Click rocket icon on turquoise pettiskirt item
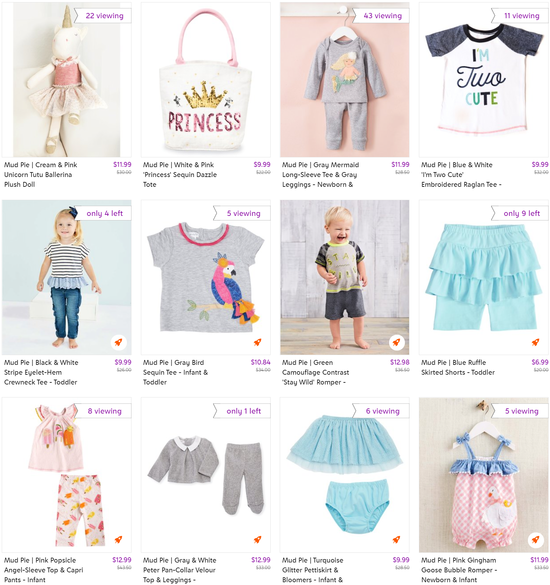Viewport: 550px width, 585px height. tap(396, 539)
